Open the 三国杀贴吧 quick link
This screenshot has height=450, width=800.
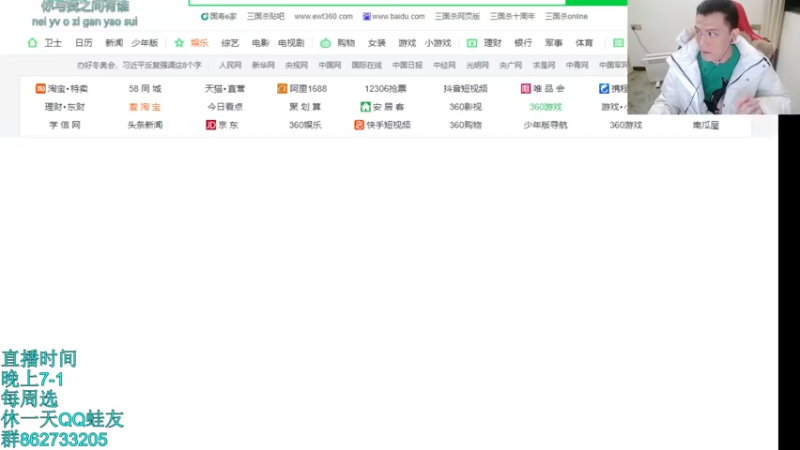click(266, 16)
